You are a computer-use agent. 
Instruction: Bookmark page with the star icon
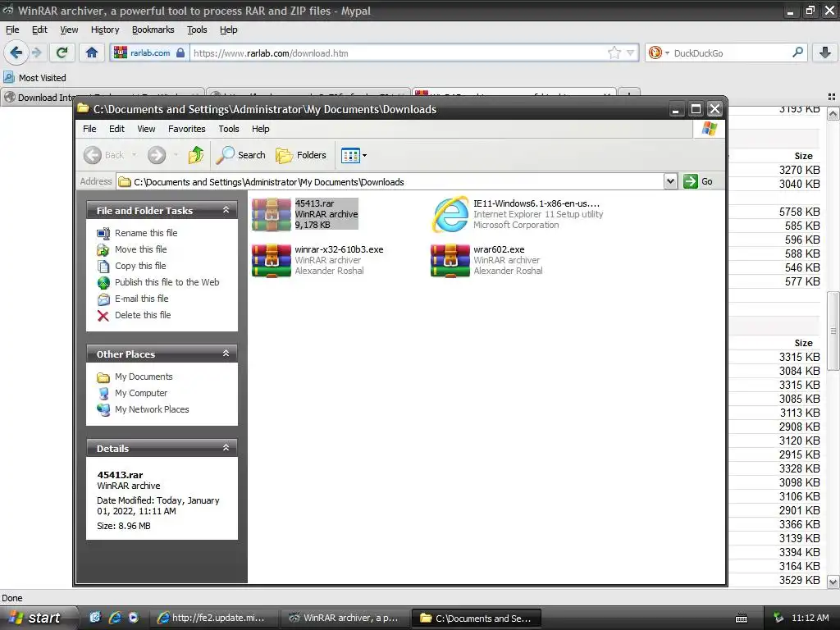(x=614, y=52)
